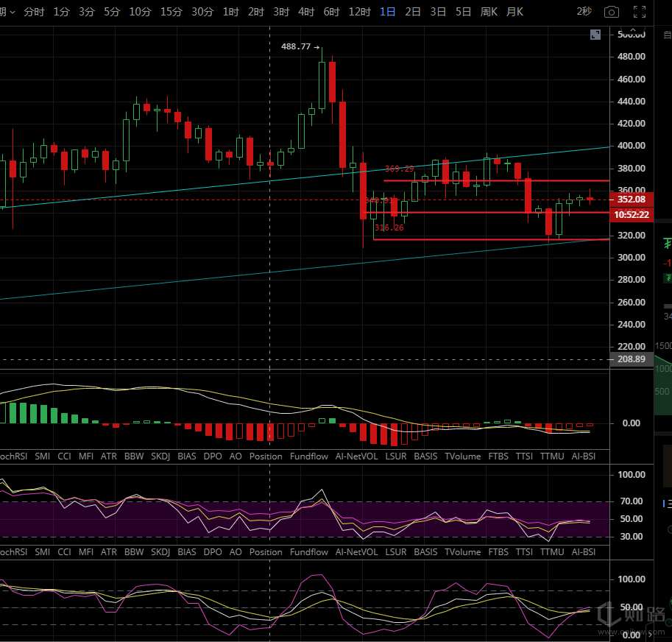Select the 1日 daily timeframe
Viewport: 672px width, 642px height.
coord(387,12)
